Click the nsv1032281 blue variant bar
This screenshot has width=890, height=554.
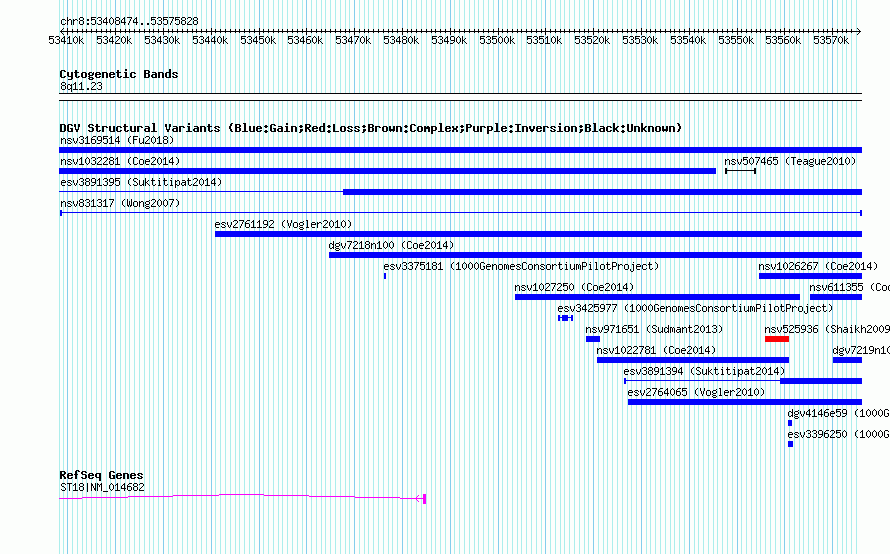click(387, 171)
